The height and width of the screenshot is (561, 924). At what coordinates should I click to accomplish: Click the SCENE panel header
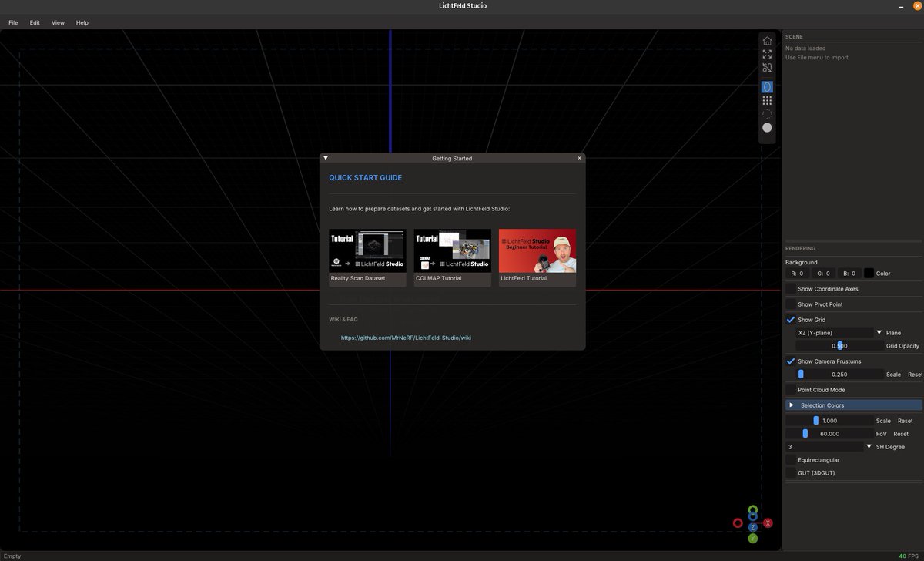[794, 36]
